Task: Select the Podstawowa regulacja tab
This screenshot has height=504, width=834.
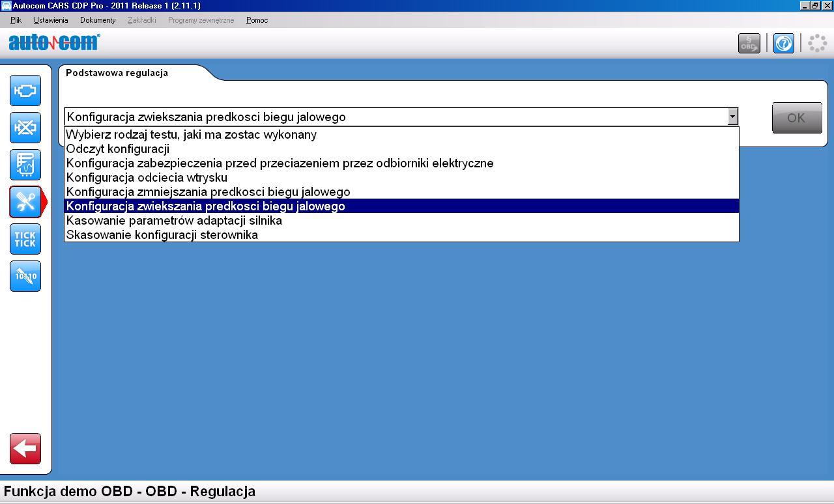Action: coord(117,73)
